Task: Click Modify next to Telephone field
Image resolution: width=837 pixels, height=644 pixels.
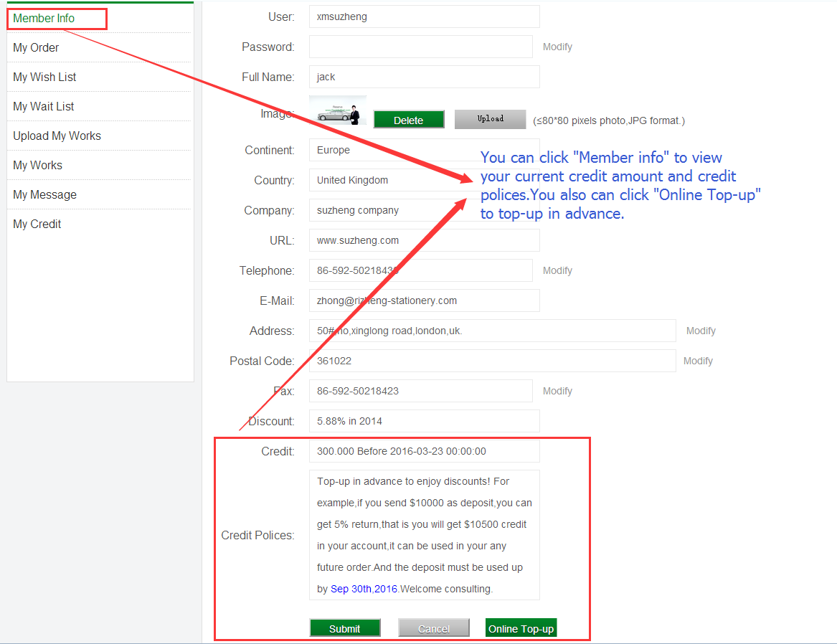Action: pyautogui.click(x=557, y=271)
